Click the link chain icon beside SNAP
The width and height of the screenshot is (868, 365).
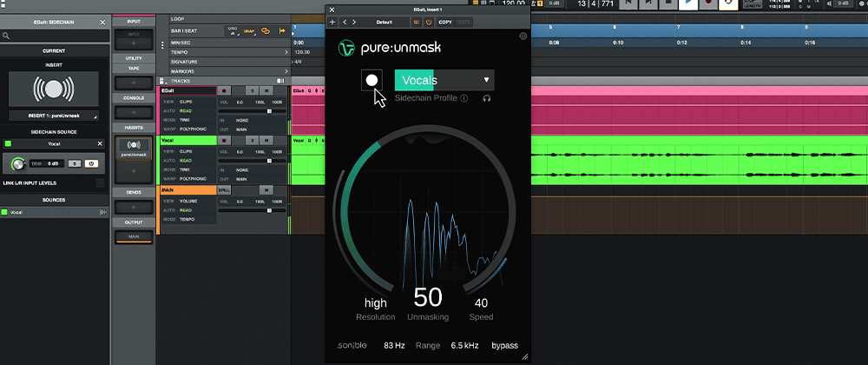tap(266, 31)
